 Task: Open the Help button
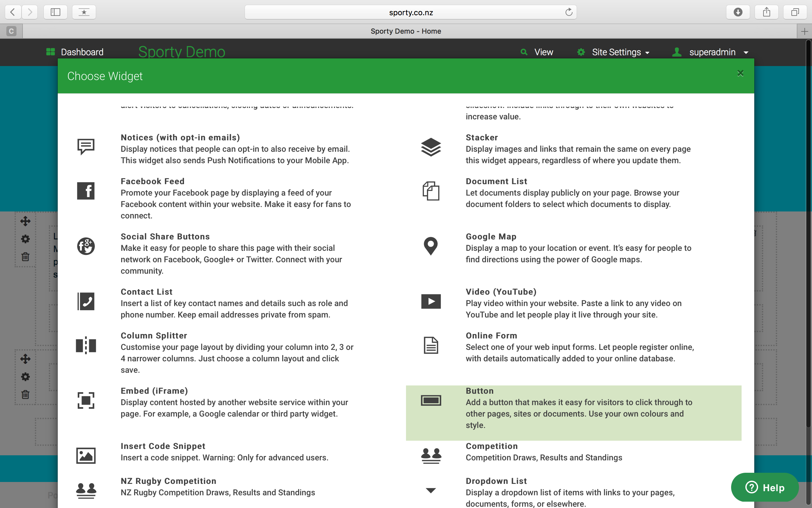coord(765,487)
